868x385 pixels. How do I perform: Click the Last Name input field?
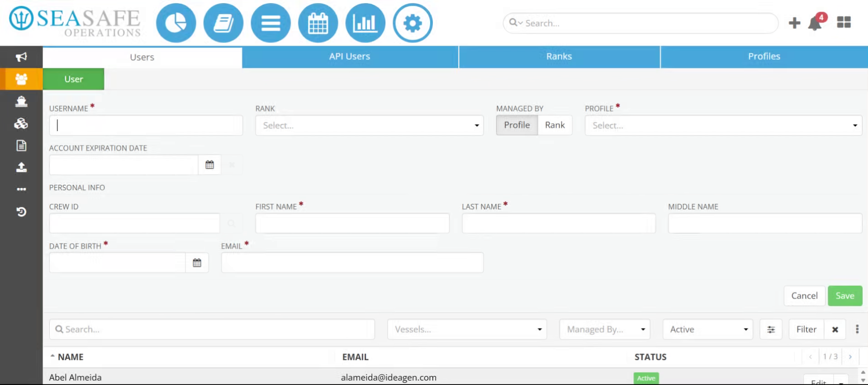tap(559, 223)
